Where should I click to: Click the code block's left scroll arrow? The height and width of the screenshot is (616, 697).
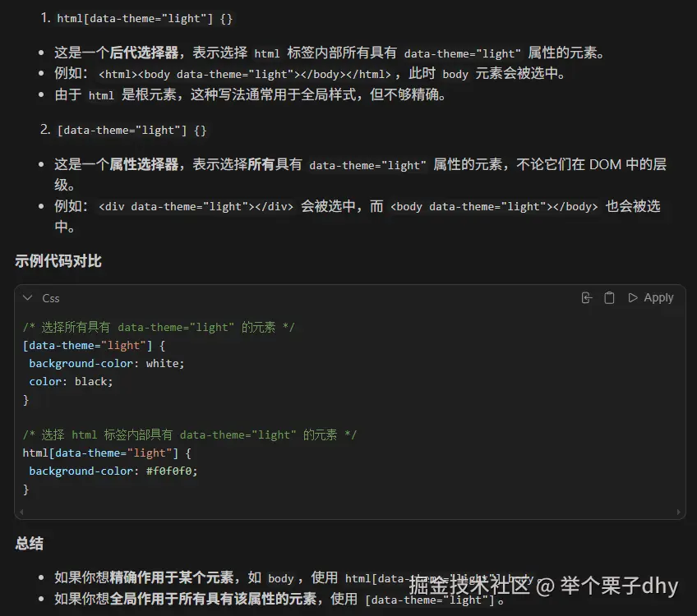coord(21,512)
